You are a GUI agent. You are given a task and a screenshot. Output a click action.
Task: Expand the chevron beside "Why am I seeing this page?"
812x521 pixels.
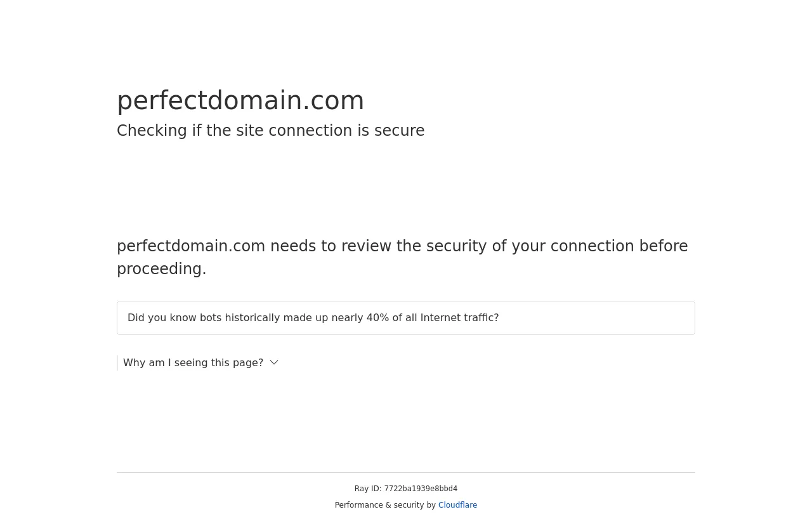[x=274, y=363]
